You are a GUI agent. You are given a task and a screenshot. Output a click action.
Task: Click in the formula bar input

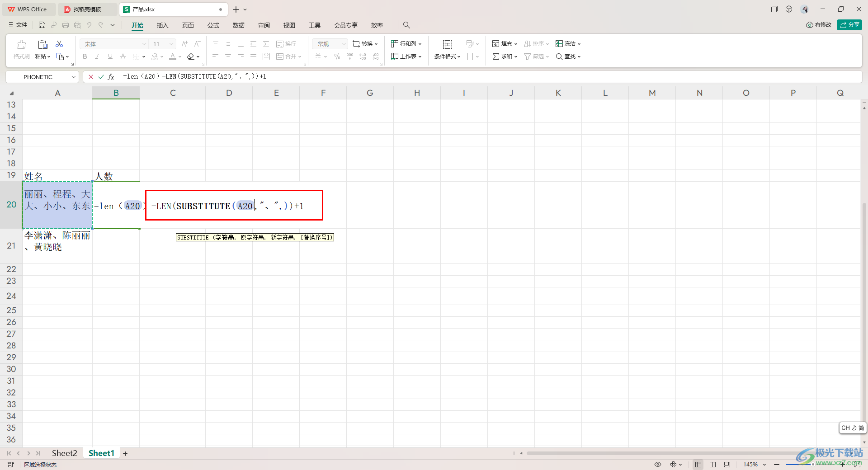(491, 77)
